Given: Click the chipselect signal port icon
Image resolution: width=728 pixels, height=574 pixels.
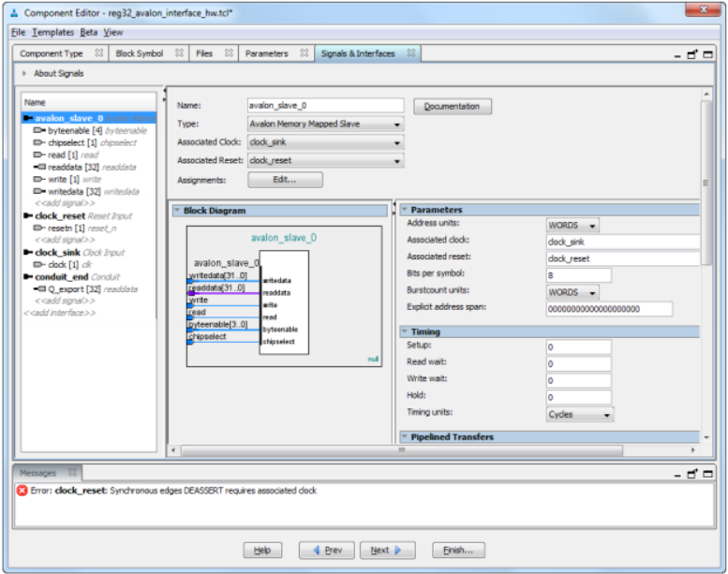Looking at the screenshot, I should coord(39,142).
